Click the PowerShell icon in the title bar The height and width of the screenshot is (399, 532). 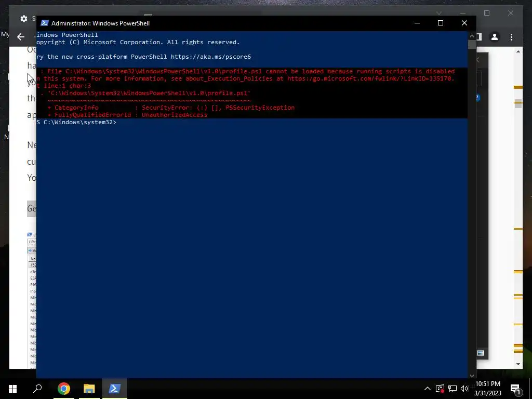pyautogui.click(x=45, y=23)
